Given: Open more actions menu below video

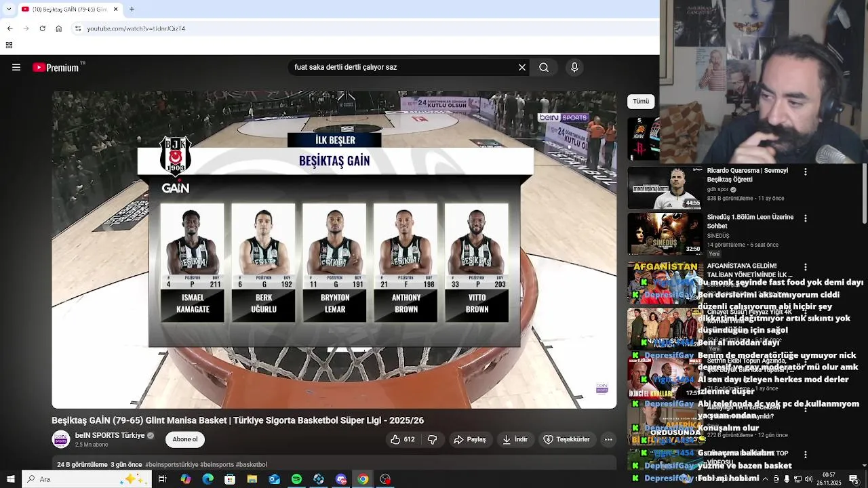Looking at the screenshot, I should [608, 439].
